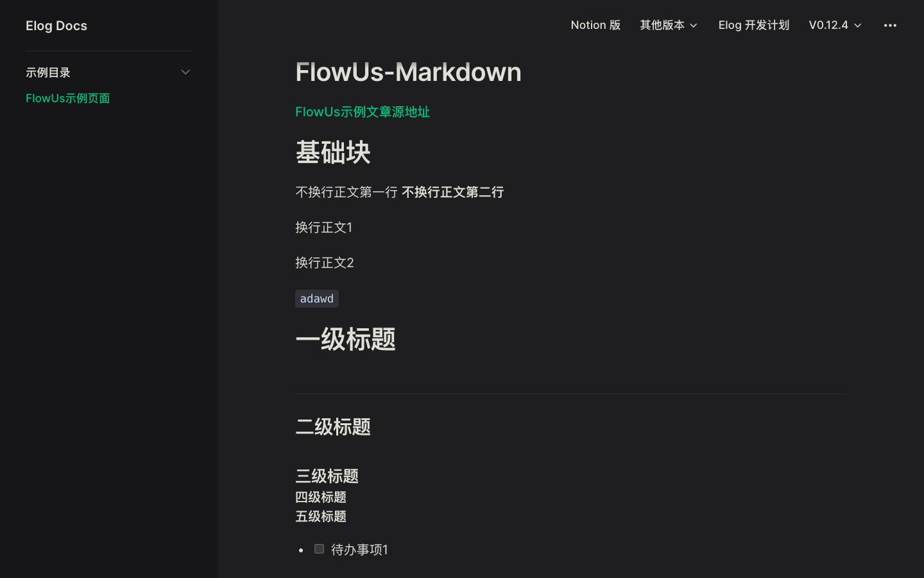Click the bullet marker before 待办事项1
The width and height of the screenshot is (924, 578).
[x=301, y=550]
